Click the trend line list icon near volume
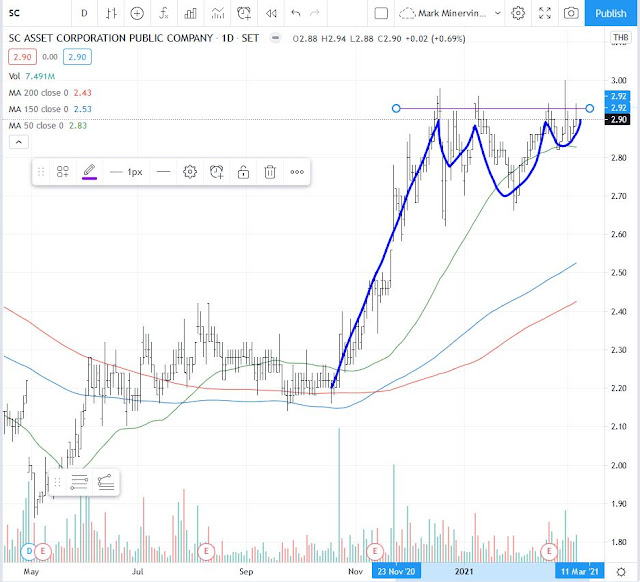 click(106, 482)
